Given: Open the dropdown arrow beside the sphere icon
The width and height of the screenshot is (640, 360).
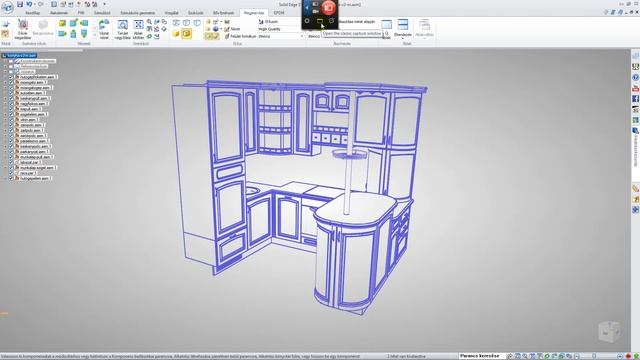Looking at the screenshot, I should (x=221, y=29).
